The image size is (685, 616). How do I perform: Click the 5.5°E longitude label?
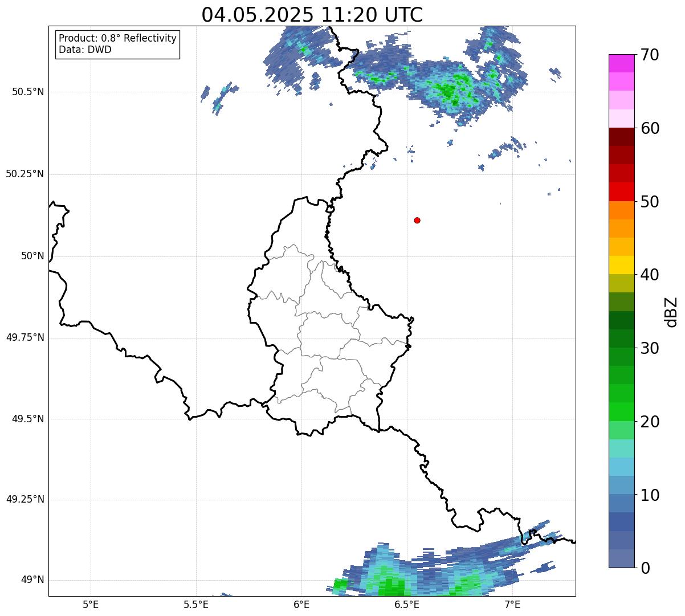196,604
